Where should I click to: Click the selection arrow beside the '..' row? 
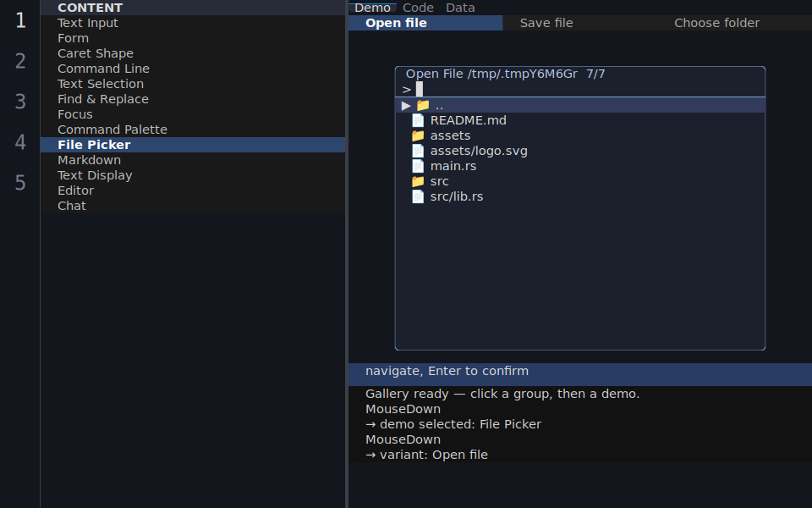406,105
